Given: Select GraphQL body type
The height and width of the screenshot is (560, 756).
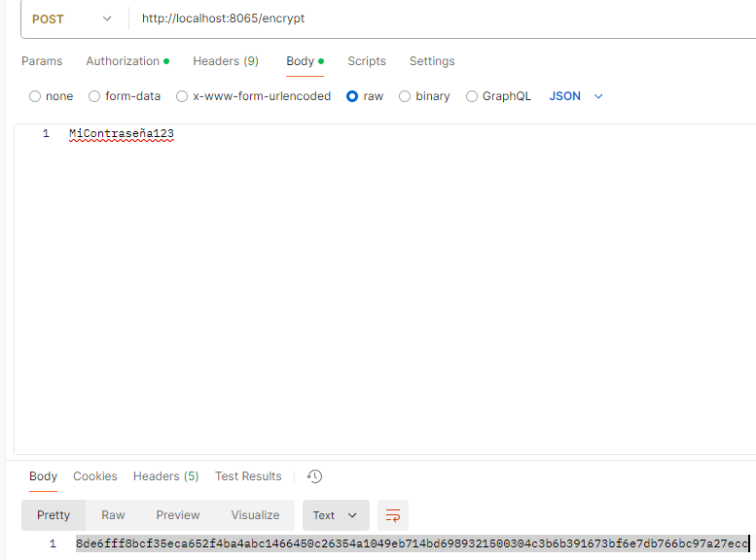Looking at the screenshot, I should tap(498, 96).
